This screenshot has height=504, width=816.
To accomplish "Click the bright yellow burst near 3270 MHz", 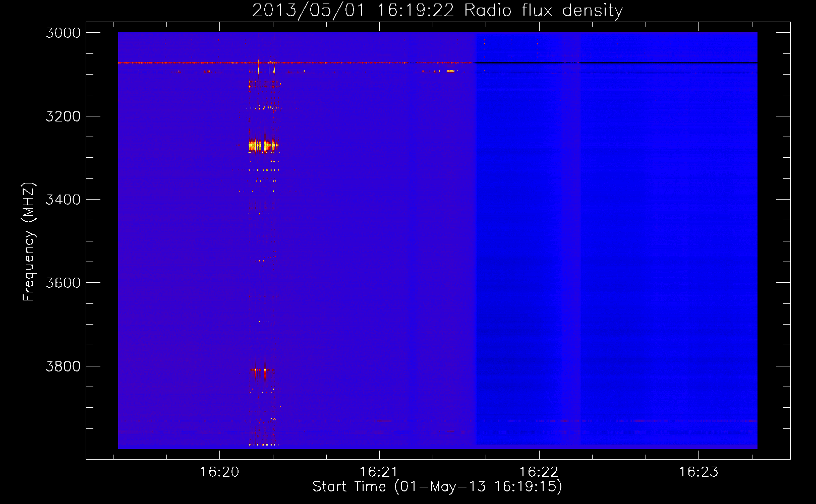I will pyautogui.click(x=263, y=146).
